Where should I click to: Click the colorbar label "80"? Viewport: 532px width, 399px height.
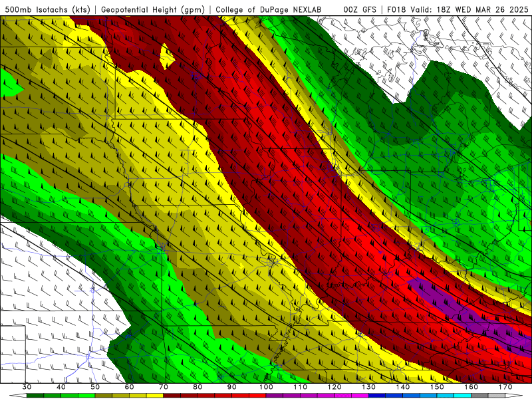click(198, 387)
